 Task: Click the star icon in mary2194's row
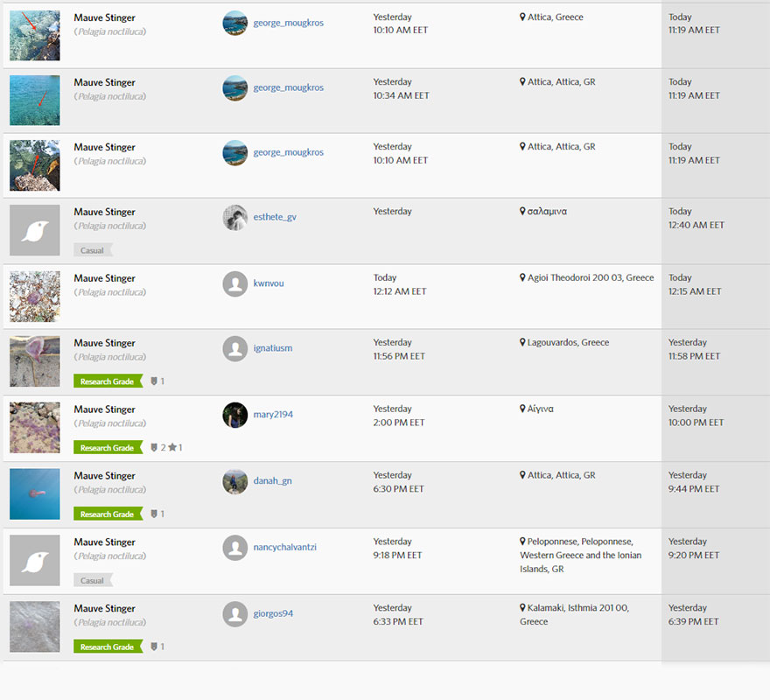[x=172, y=448]
